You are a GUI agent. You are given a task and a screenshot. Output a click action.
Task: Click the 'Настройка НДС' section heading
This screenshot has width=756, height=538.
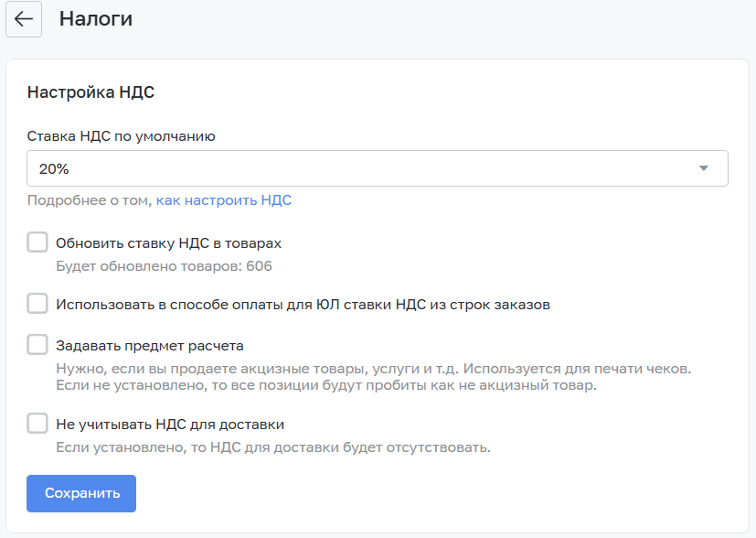(91, 92)
